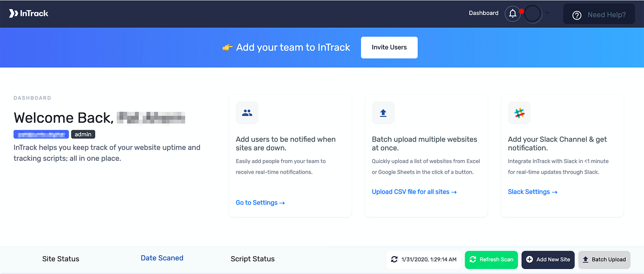The image size is (644, 274).
Task: Click the 'Add users to be notified' card title
Action: point(286,143)
